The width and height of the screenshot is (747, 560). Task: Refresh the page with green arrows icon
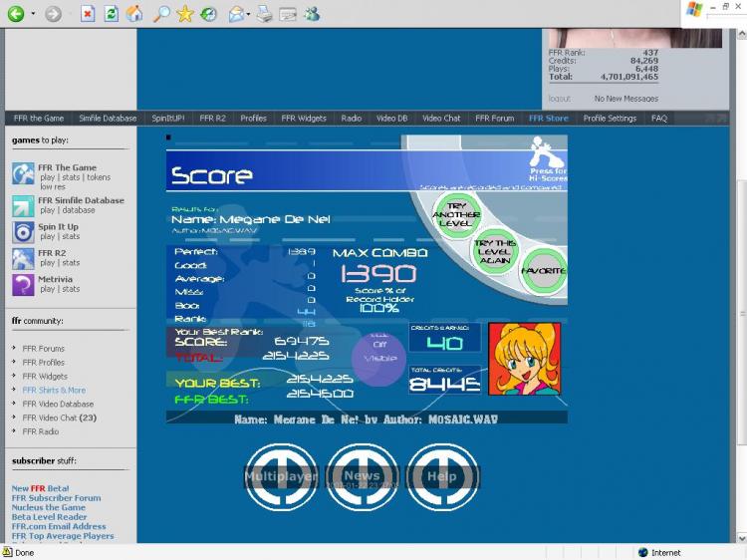click(111, 14)
